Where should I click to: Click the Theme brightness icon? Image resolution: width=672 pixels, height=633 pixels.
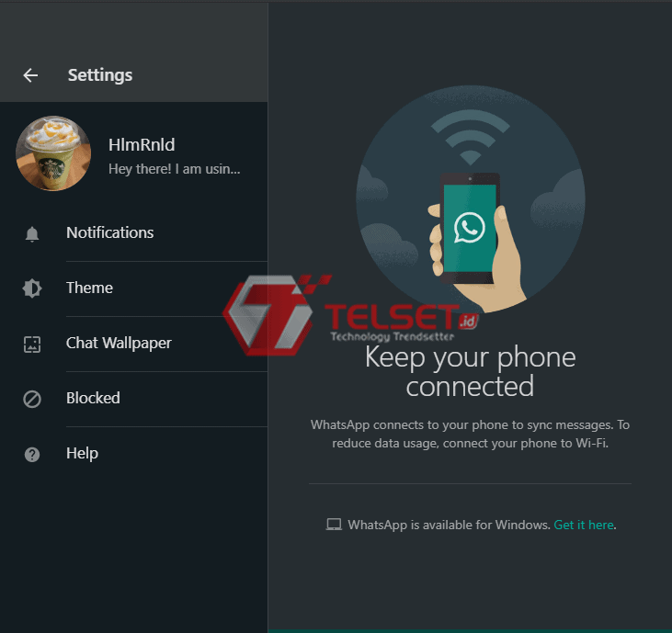(x=32, y=288)
